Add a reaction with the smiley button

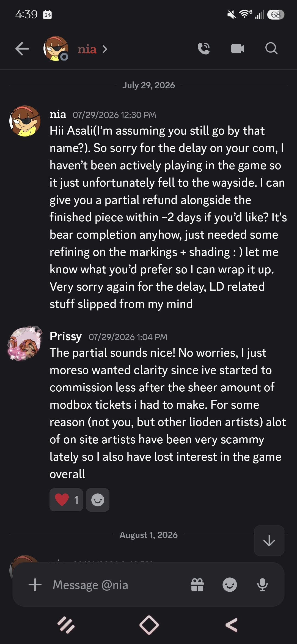click(x=98, y=500)
